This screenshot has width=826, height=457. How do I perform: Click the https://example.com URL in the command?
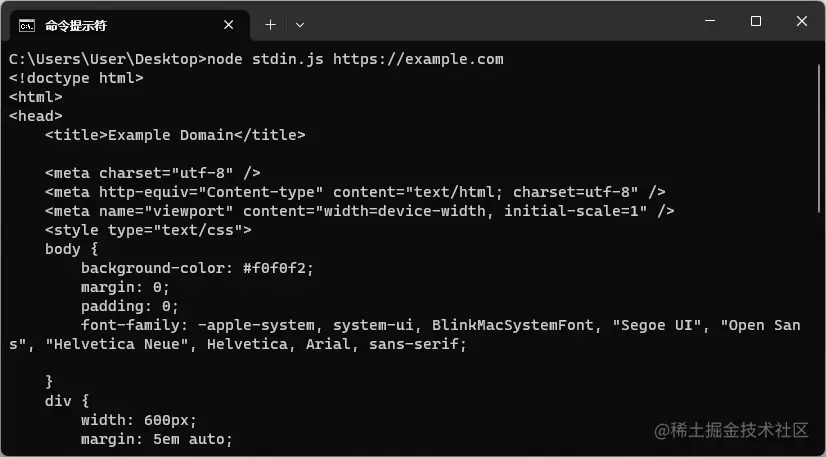point(418,59)
